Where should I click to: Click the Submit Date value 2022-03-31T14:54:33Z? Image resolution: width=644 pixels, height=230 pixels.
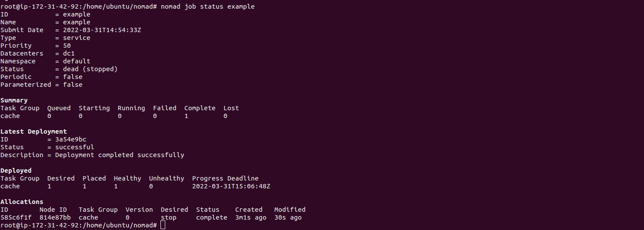coord(102,30)
